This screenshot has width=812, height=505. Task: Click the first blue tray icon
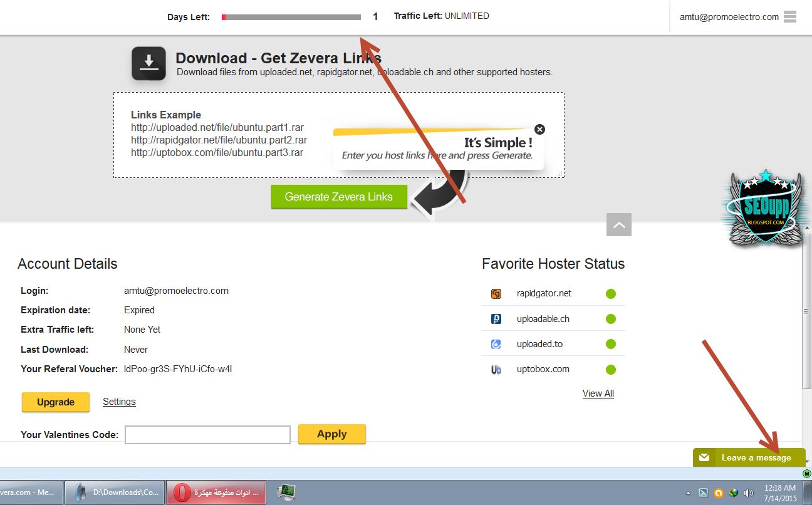point(704,493)
